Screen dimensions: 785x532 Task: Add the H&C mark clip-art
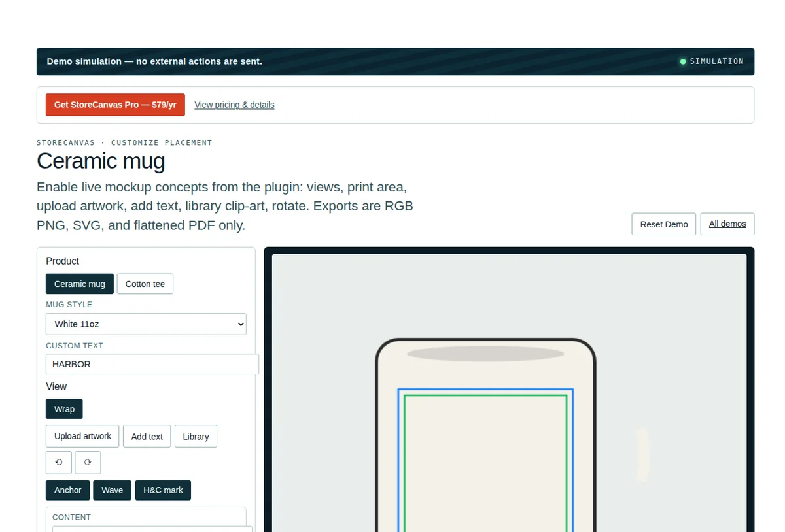click(x=163, y=490)
